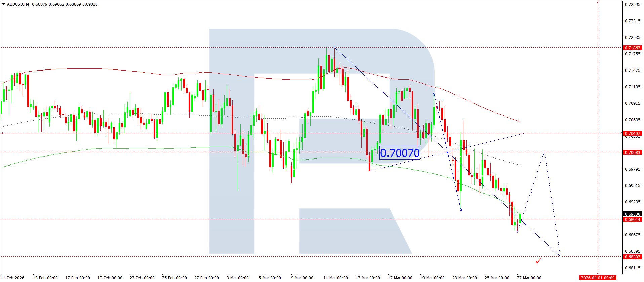
Task: Select trendline endpoint on the 0.68307 level
Action: pos(560,256)
